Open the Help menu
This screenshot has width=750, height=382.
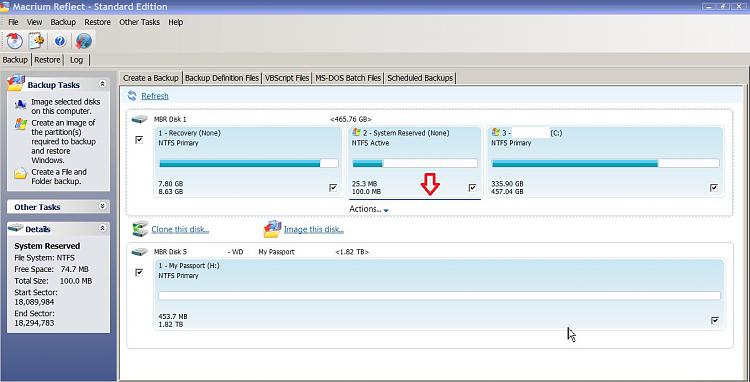click(176, 22)
